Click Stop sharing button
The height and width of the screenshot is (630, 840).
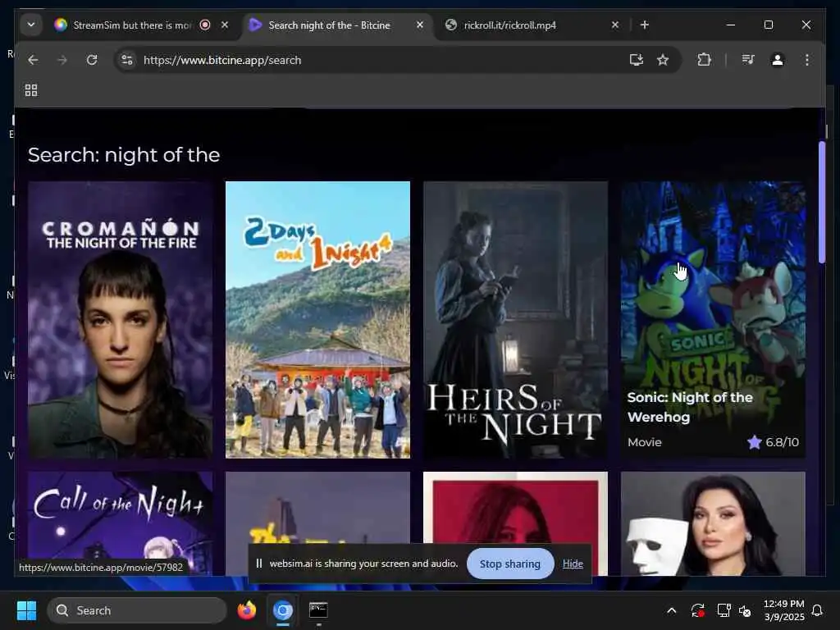click(x=510, y=564)
